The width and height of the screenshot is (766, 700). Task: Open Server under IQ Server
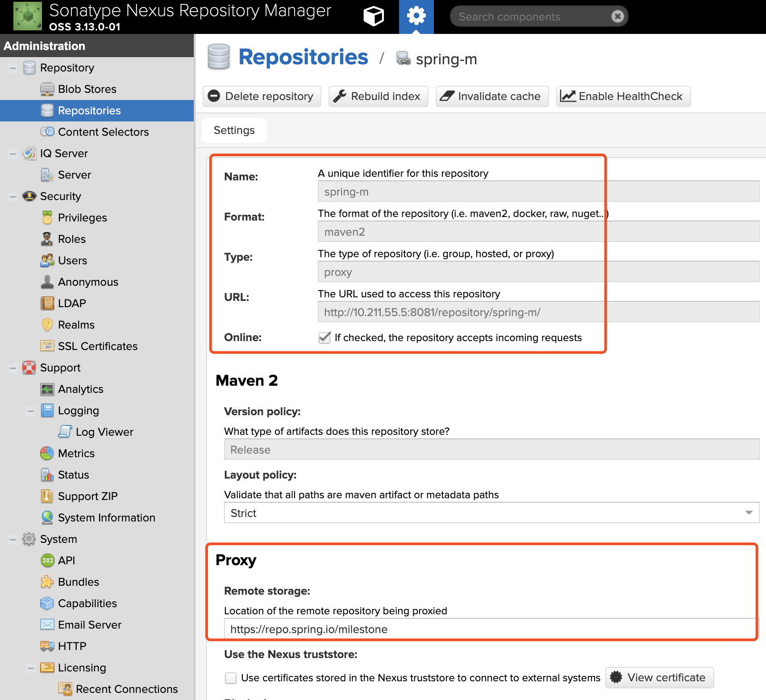(x=97, y=175)
